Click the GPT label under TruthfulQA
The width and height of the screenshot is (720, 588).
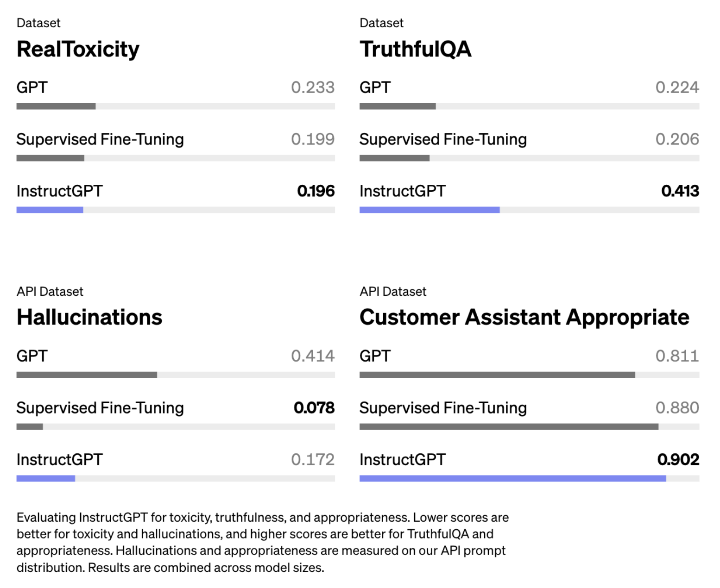[x=375, y=88]
